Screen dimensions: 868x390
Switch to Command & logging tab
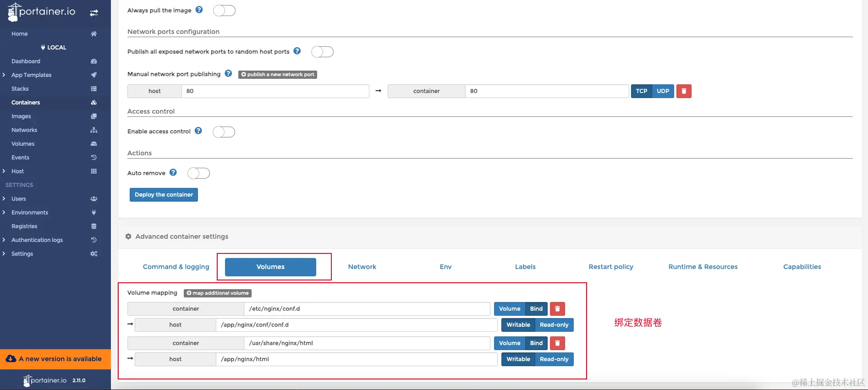[176, 267]
